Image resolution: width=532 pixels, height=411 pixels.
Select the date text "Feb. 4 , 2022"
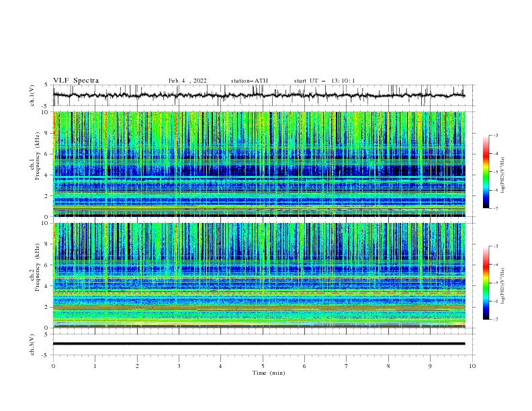(x=187, y=81)
